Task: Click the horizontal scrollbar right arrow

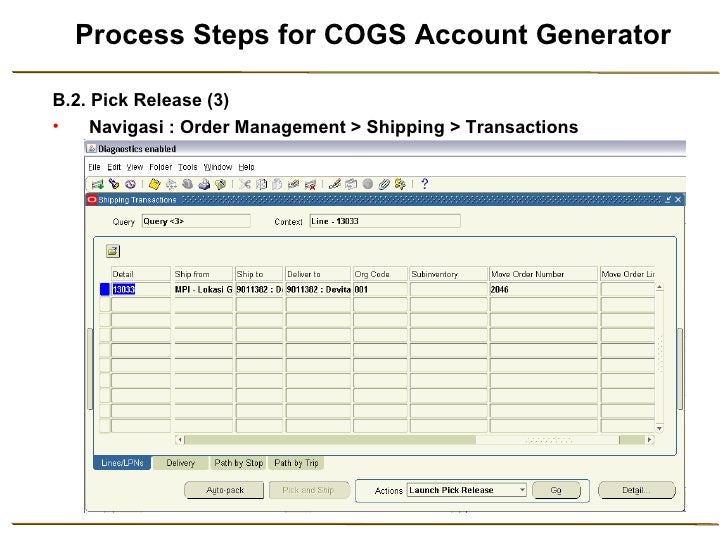Action: [x=649, y=439]
